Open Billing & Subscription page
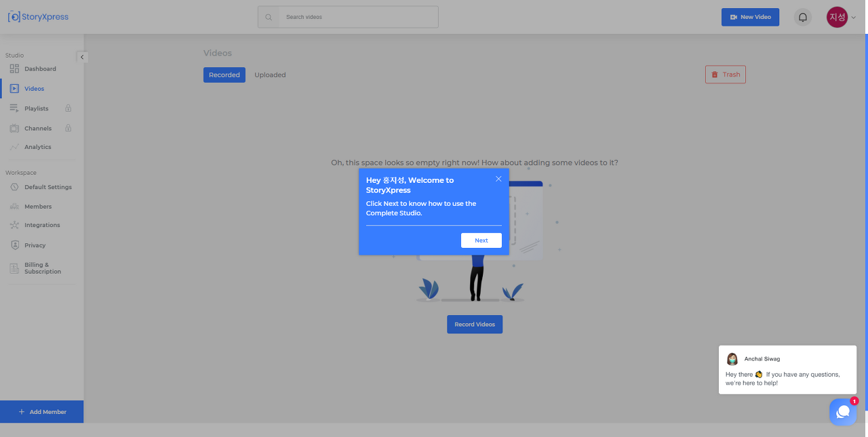Viewport: 868px width, 437px height. pyautogui.click(x=43, y=268)
